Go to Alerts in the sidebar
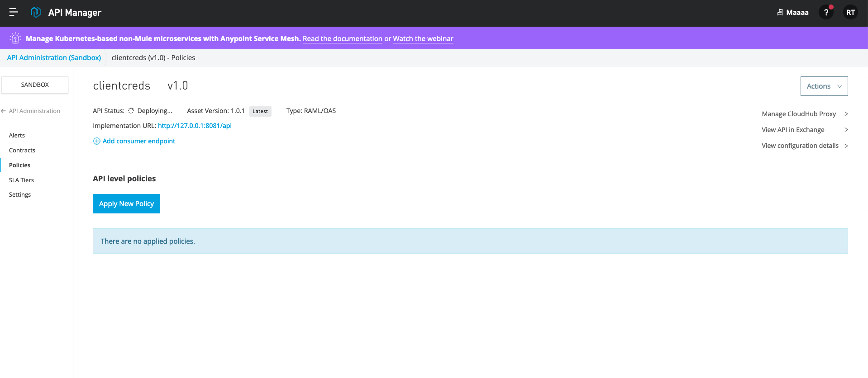 [17, 135]
